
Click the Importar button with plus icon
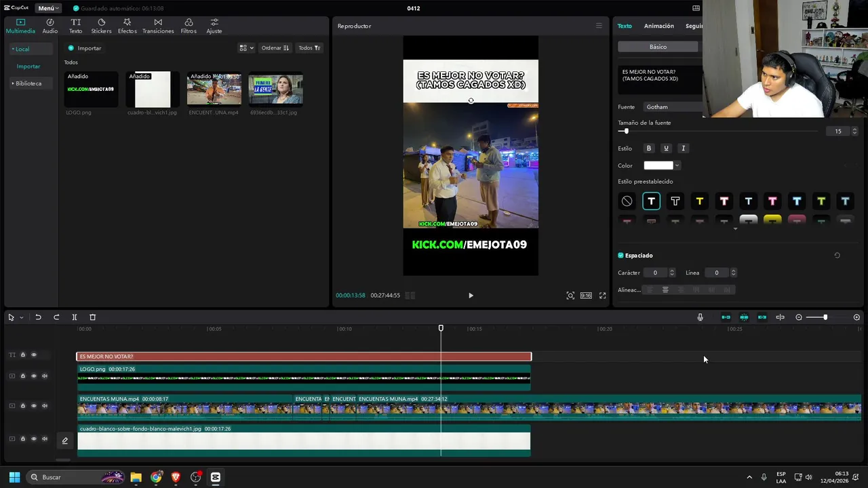pos(85,48)
